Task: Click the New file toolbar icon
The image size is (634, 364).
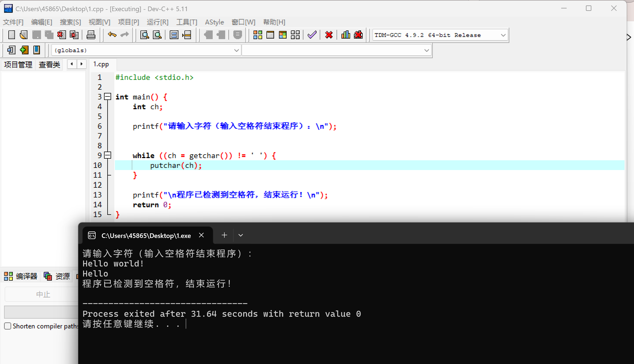Action: (11, 35)
